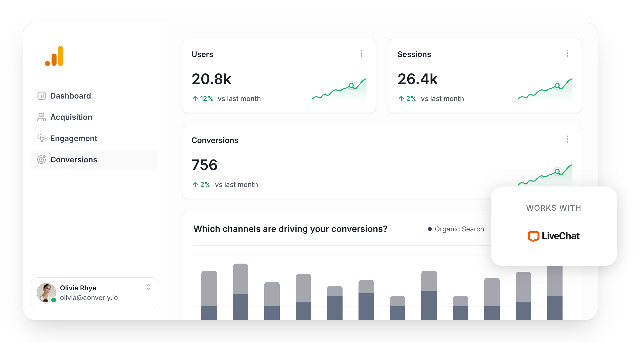Select Conversions in the sidebar
Screen dimensions: 644x343
[73, 159]
